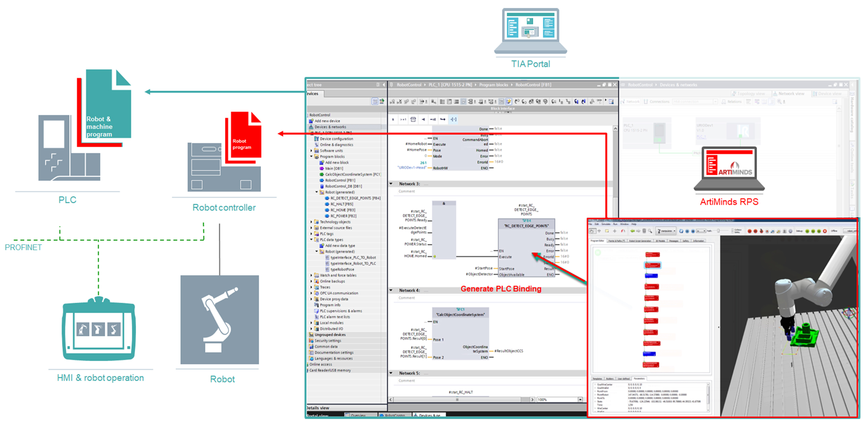Click the ArtiMinds RPS laptop icon

[729, 169]
